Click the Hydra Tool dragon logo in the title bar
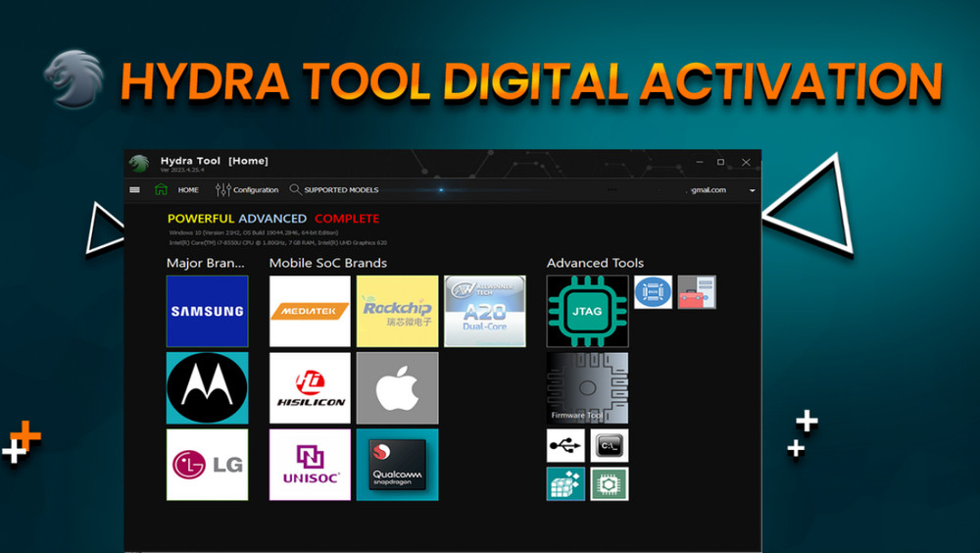 139,164
